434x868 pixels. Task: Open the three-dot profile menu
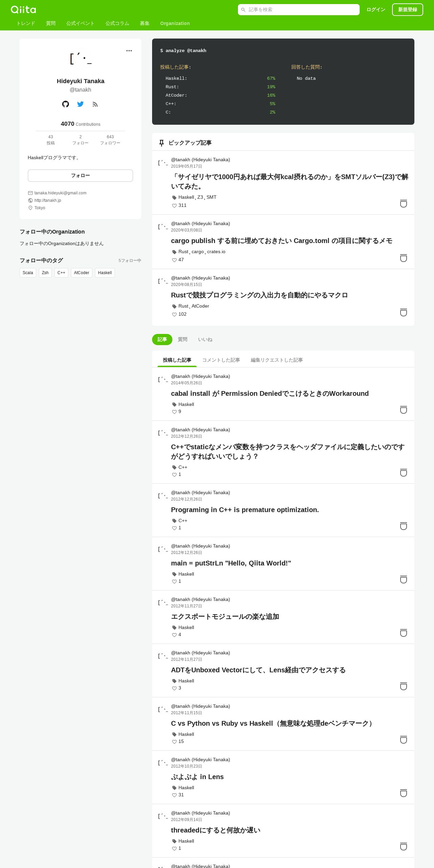(x=129, y=51)
